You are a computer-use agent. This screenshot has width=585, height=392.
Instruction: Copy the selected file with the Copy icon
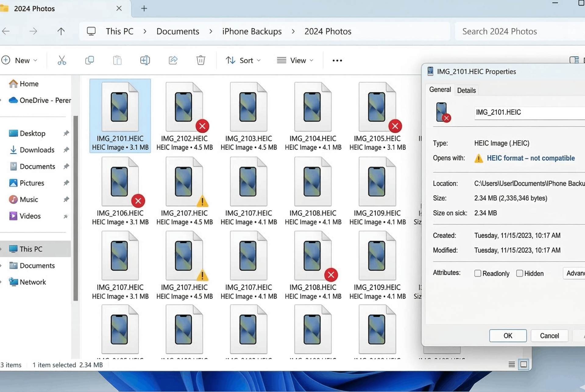click(x=90, y=60)
